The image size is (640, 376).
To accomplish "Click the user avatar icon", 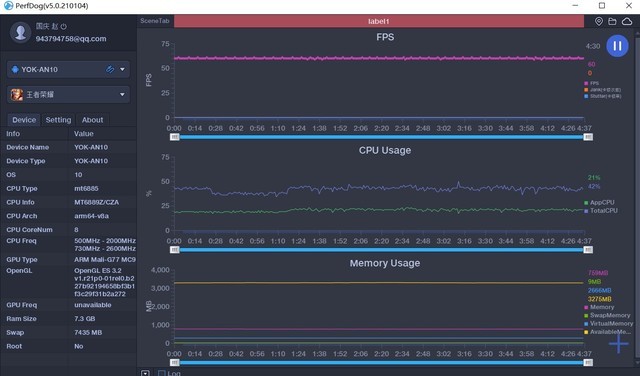I will click(20, 32).
